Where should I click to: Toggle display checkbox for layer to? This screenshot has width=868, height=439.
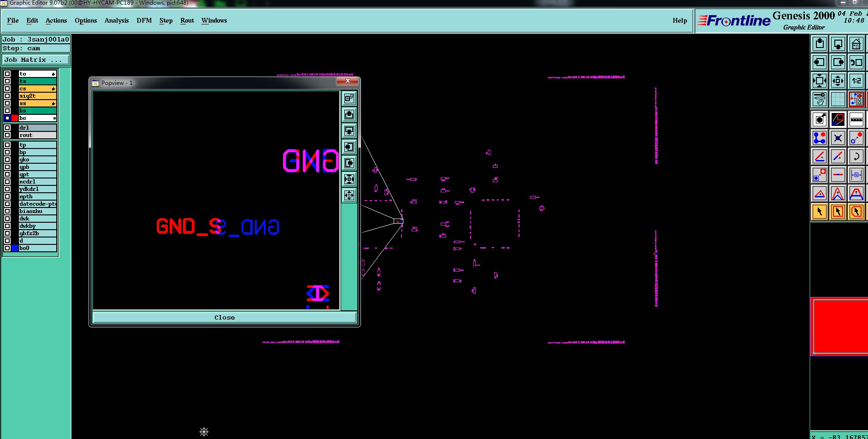tap(7, 74)
